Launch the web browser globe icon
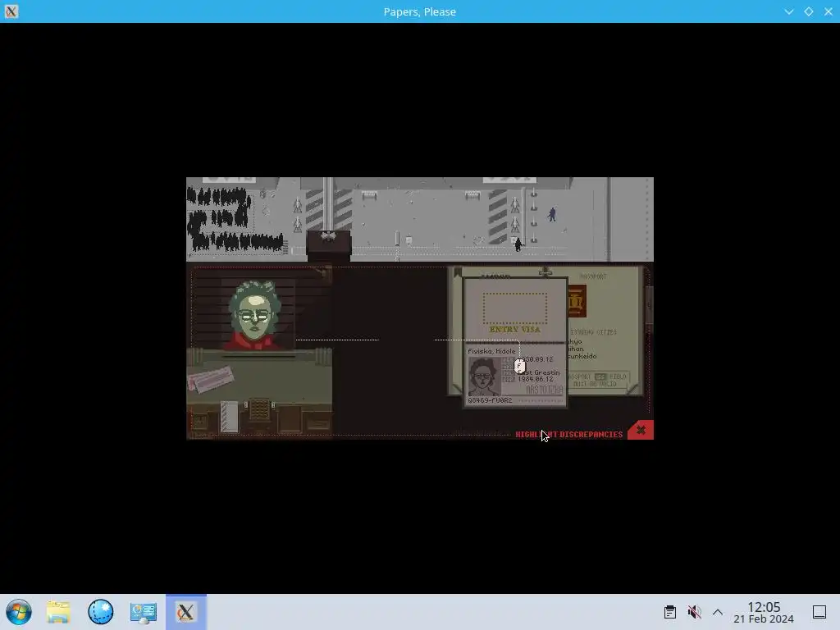Image resolution: width=840 pixels, height=630 pixels. click(101, 612)
